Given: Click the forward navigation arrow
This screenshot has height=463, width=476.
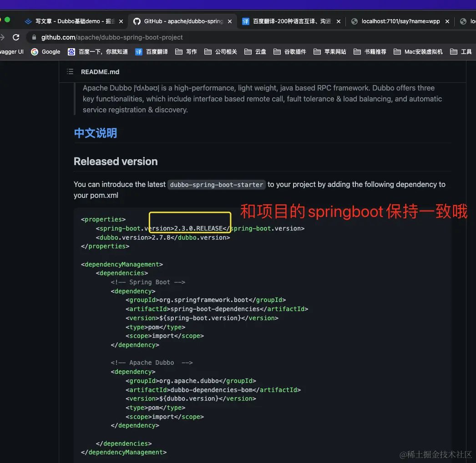Looking at the screenshot, I should point(2,37).
